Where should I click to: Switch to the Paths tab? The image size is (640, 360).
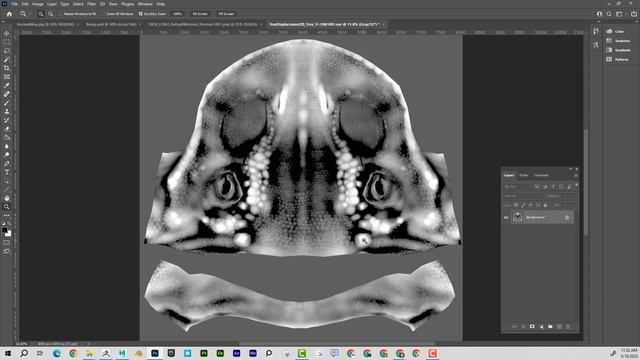pos(524,176)
